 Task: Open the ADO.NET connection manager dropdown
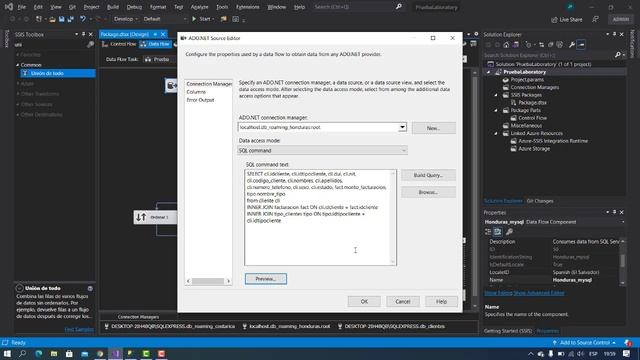(x=402, y=127)
